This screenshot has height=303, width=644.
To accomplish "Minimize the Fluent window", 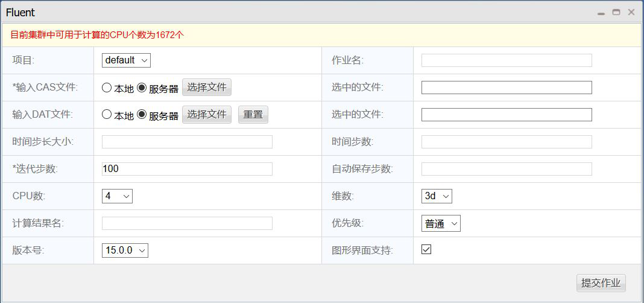I will click(601, 13).
